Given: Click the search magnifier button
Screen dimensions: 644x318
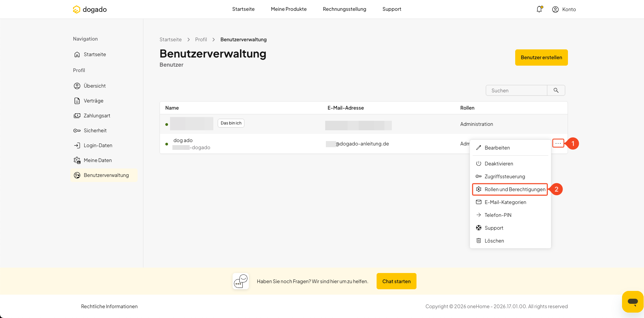Looking at the screenshot, I should click(x=556, y=90).
